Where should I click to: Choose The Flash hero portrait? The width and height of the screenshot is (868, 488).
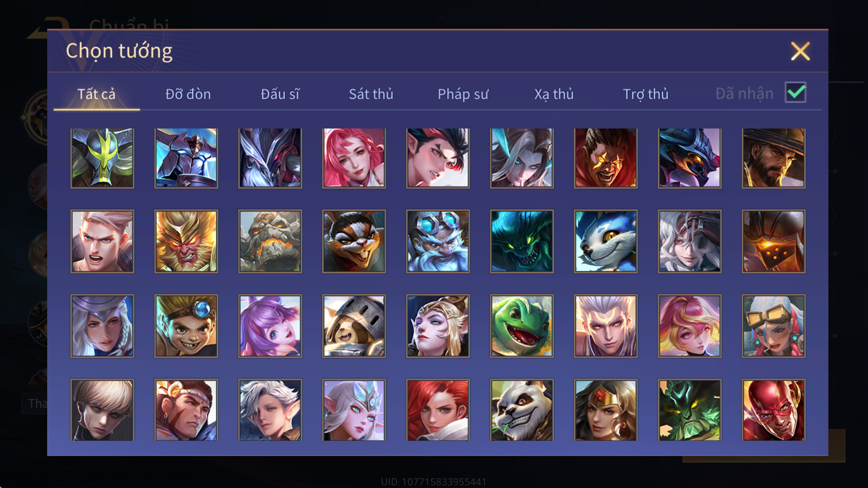click(774, 410)
